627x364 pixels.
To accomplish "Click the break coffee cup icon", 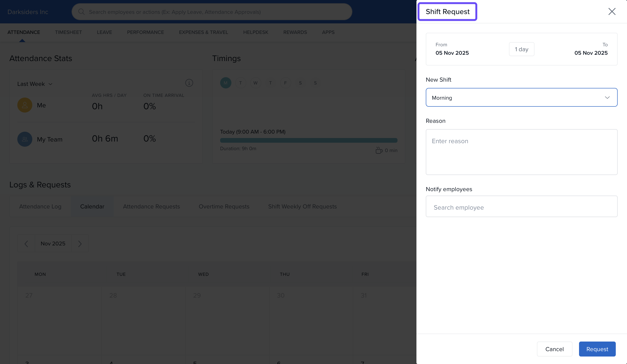I will click(379, 150).
